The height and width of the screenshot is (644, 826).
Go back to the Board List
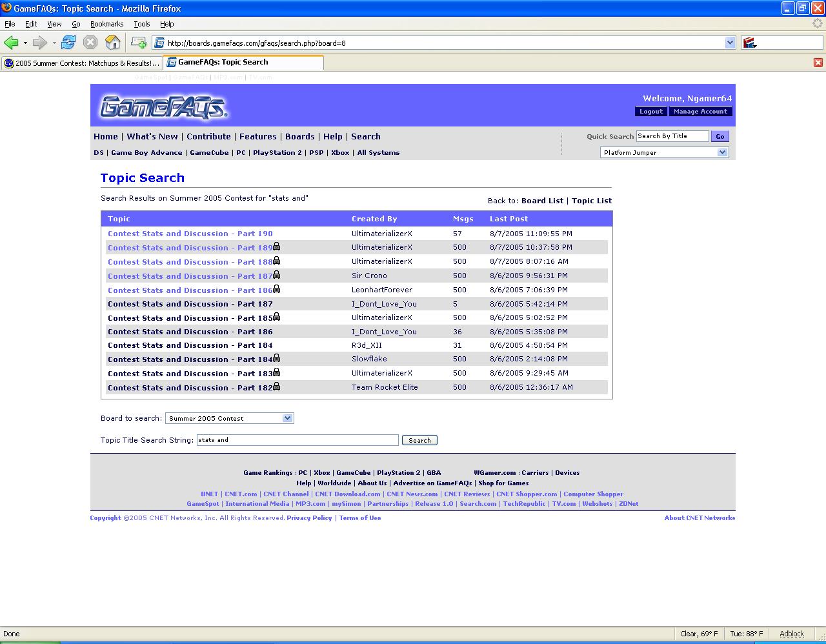click(x=542, y=201)
